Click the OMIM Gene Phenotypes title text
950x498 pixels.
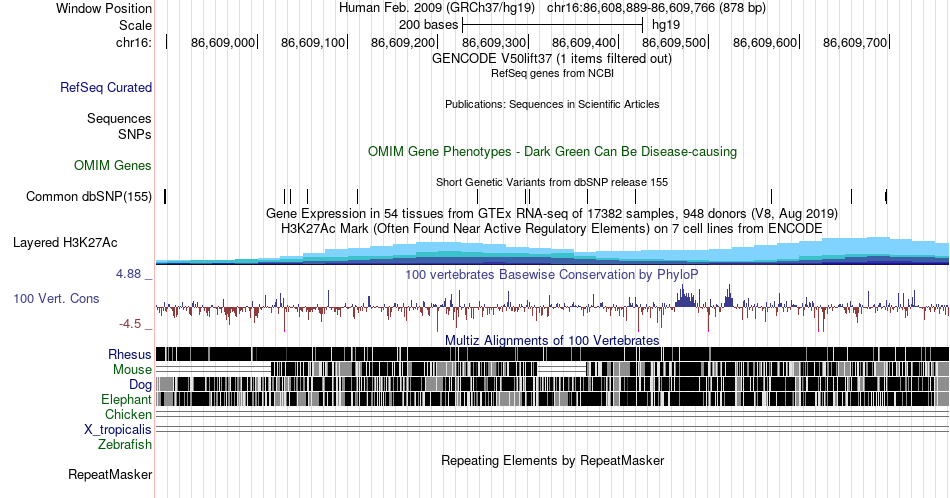tap(552, 151)
